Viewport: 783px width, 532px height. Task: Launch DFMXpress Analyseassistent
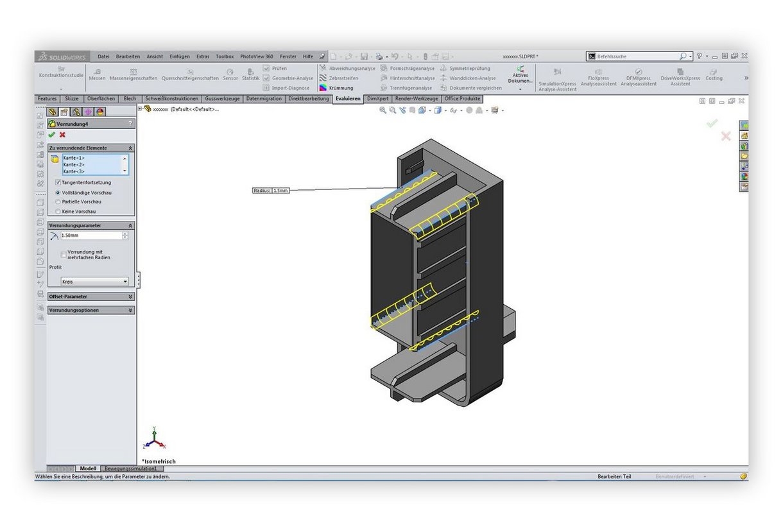(639, 77)
